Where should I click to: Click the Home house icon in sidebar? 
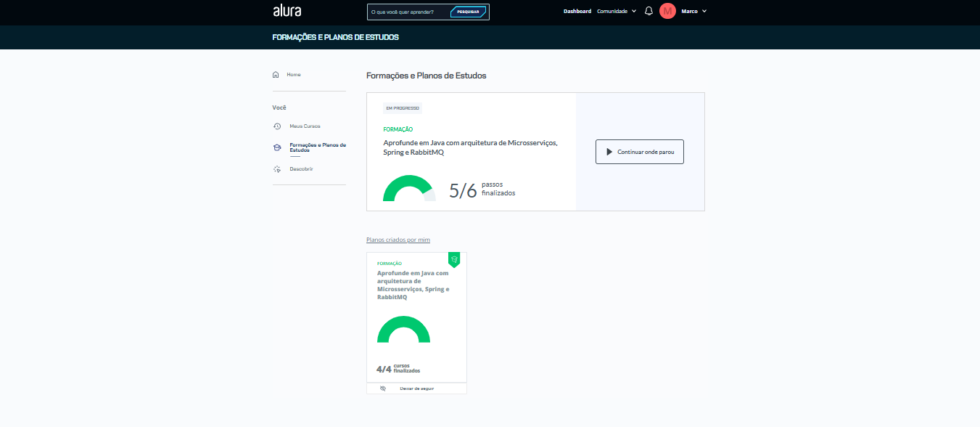pyautogui.click(x=276, y=74)
